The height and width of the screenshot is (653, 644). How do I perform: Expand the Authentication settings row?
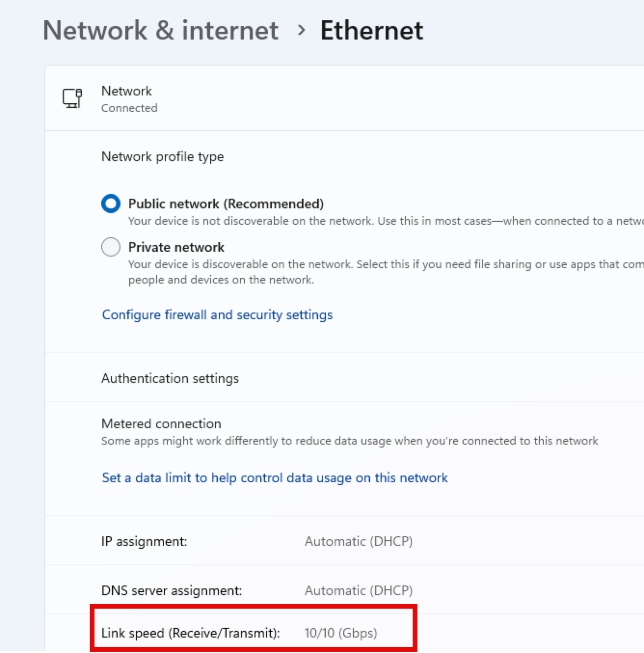click(170, 379)
